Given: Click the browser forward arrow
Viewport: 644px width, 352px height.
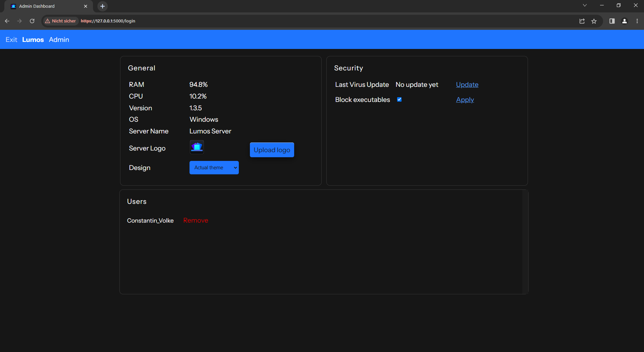Looking at the screenshot, I should click(x=19, y=21).
